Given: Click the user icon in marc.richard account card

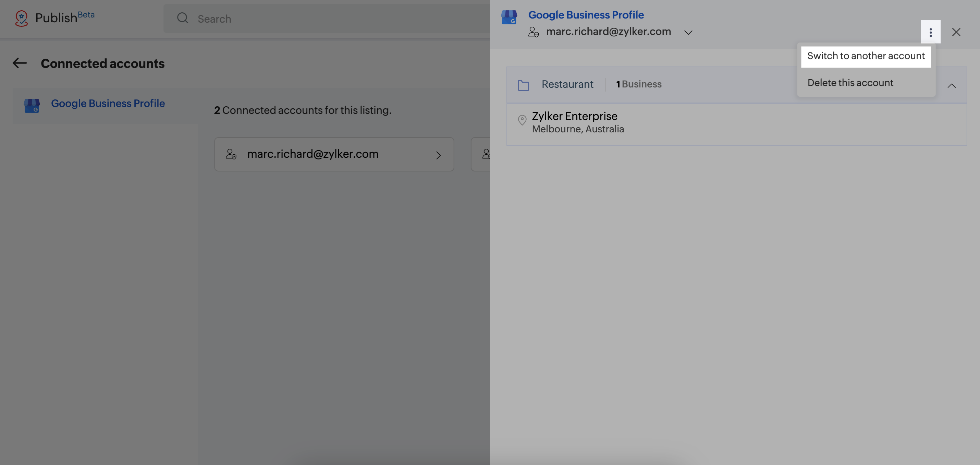Looking at the screenshot, I should [231, 154].
